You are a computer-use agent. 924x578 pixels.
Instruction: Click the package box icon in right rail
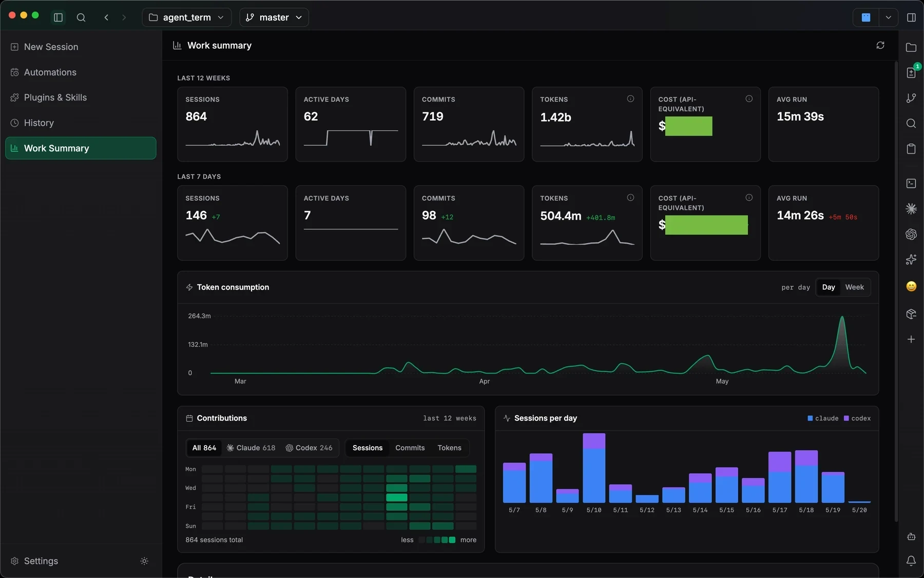pos(911,314)
